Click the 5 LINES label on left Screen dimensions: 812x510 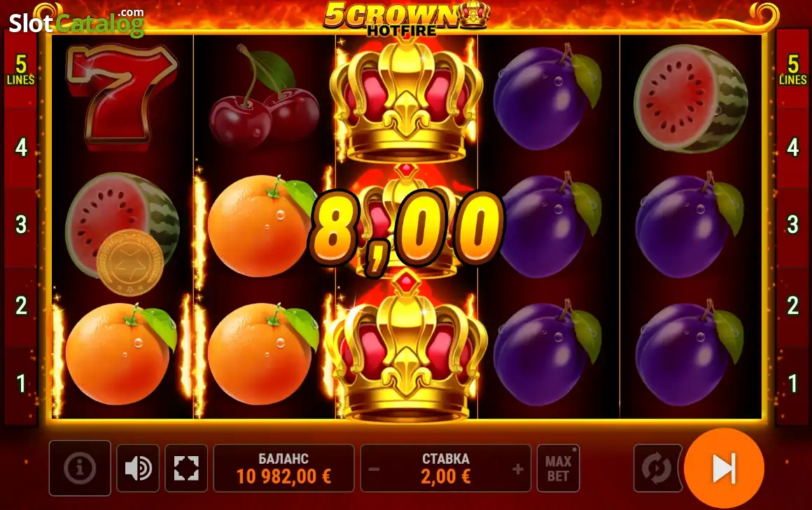21,70
